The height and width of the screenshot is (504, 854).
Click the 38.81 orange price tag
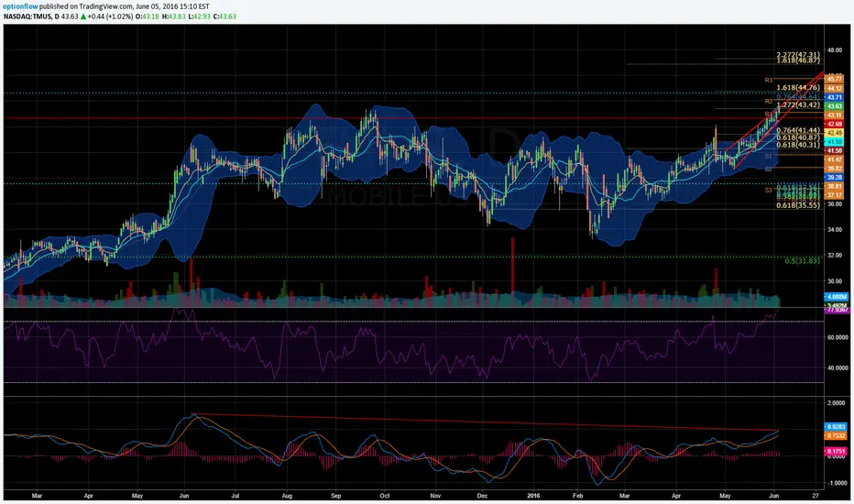(835, 186)
